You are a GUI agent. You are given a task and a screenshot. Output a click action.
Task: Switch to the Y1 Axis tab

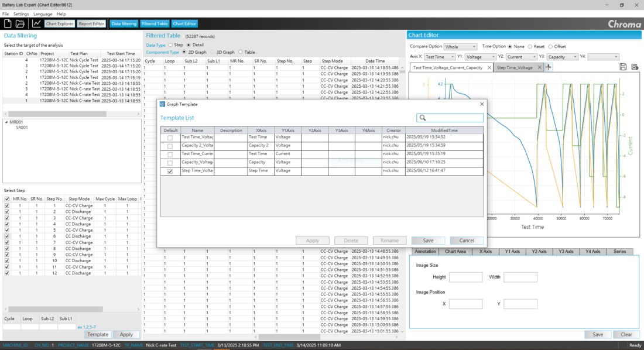512,252
